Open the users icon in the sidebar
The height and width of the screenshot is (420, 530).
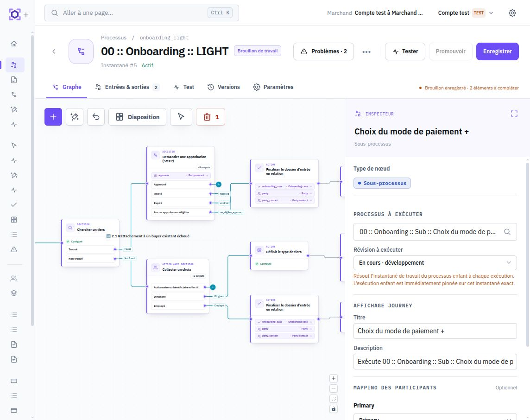(x=14, y=279)
